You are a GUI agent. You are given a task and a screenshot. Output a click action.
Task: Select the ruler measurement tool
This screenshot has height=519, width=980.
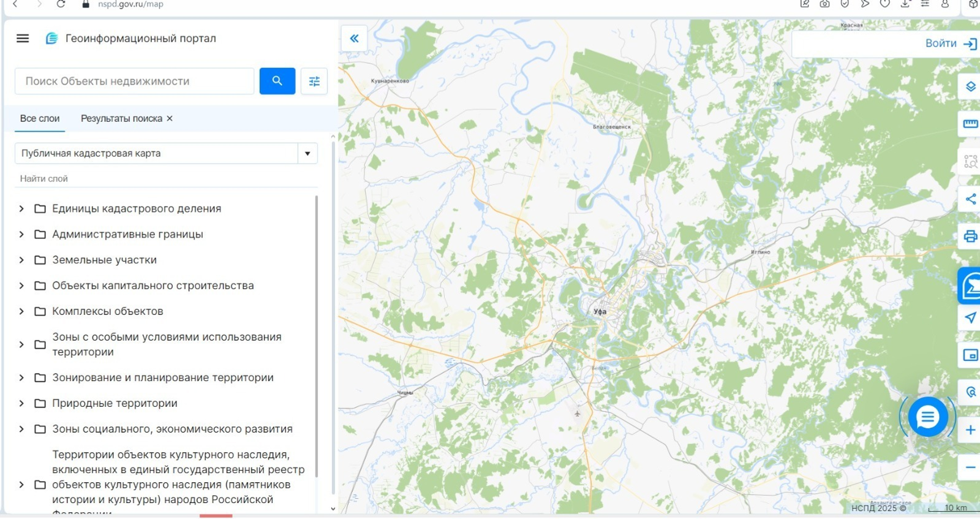(x=970, y=124)
